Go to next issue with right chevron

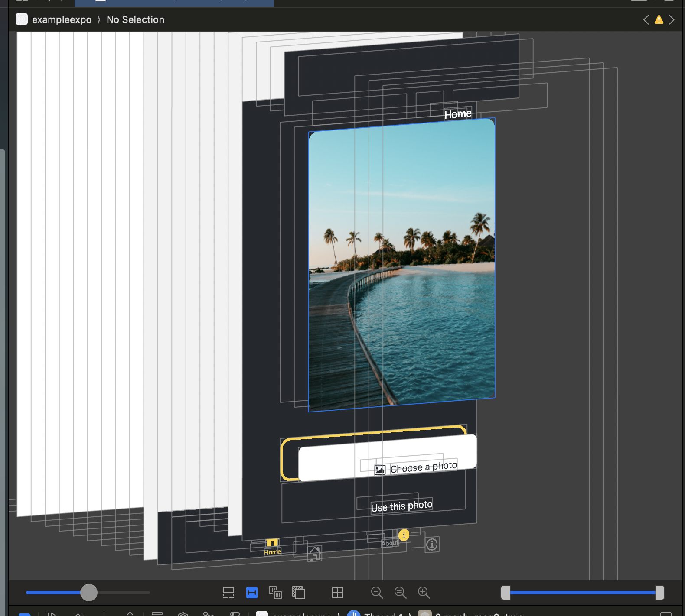pos(672,20)
